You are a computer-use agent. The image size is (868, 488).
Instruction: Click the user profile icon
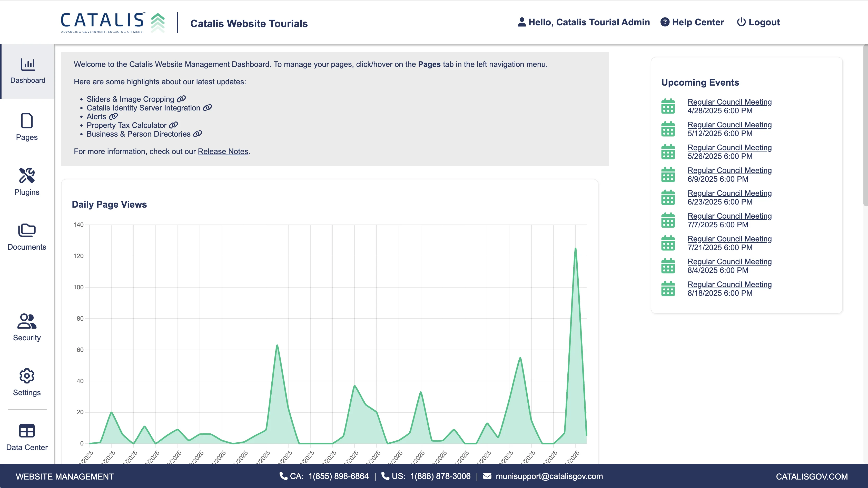tap(522, 22)
